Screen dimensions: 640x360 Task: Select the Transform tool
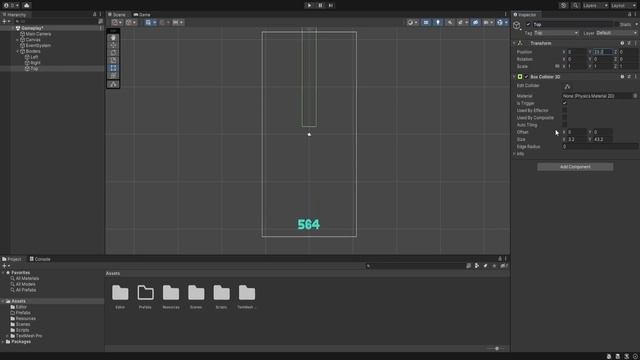point(113,76)
